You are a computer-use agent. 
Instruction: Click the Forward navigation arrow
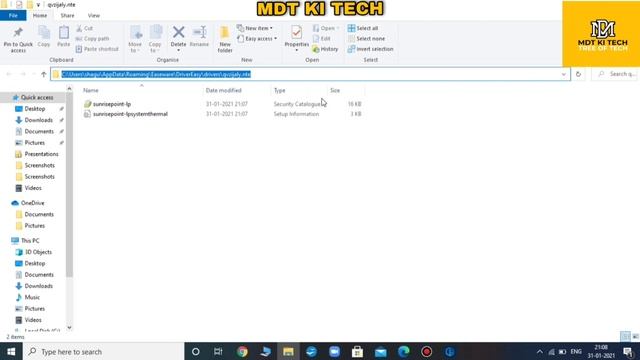point(23,74)
